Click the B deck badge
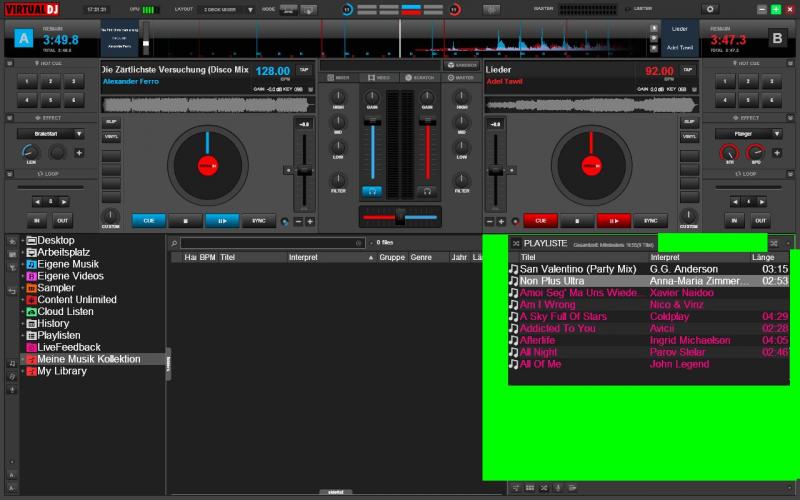 click(x=777, y=38)
